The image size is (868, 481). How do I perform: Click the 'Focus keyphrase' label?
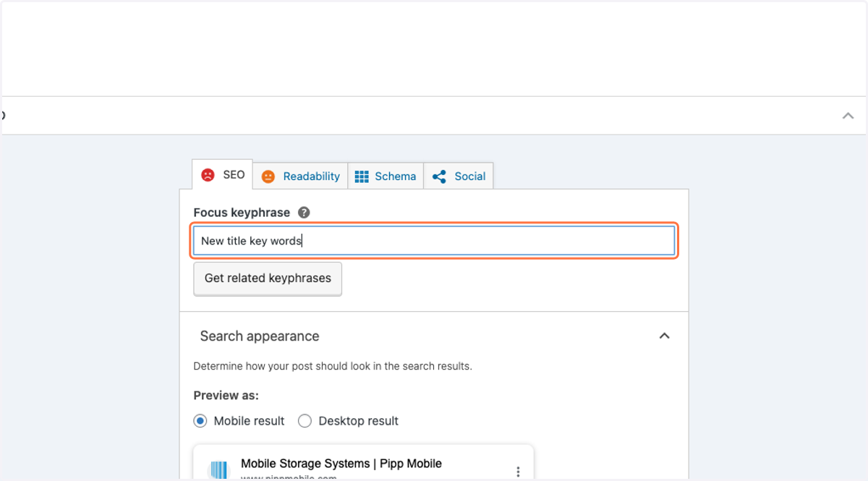click(242, 213)
